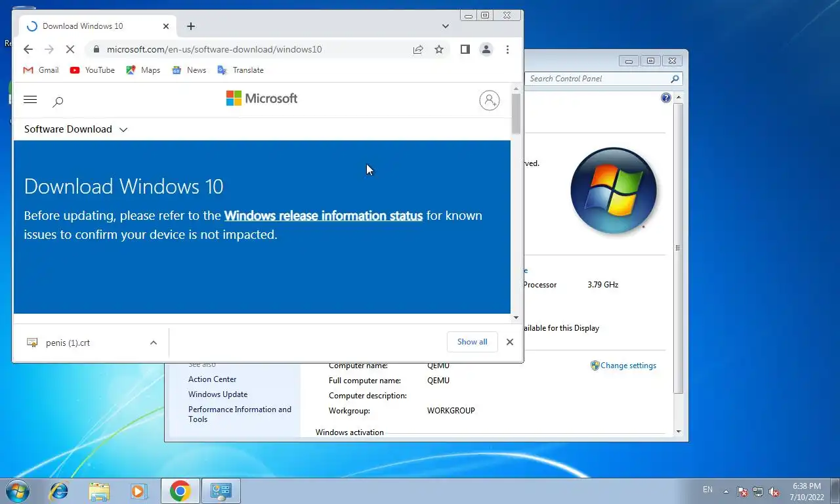Open the Maps bookmark
The height and width of the screenshot is (504, 840).
143,70
